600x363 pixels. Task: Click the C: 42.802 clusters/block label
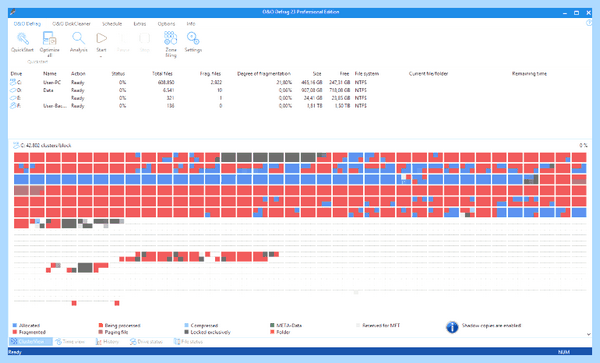(x=46, y=145)
